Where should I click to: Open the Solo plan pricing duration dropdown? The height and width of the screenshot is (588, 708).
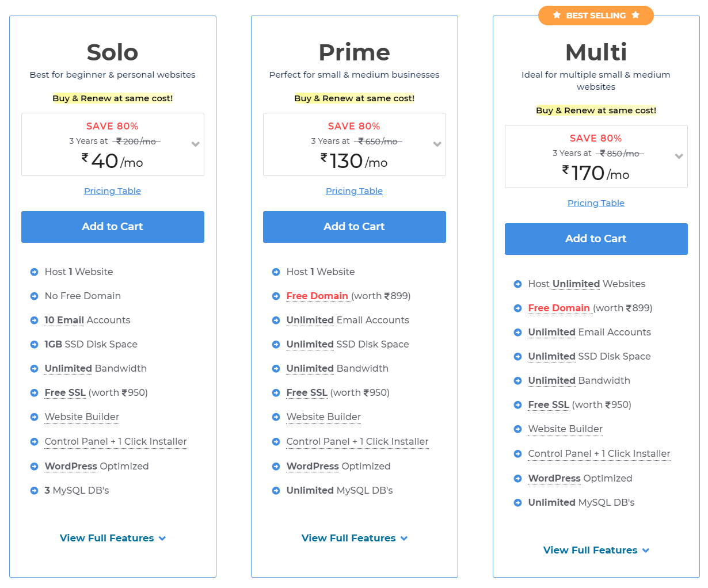click(x=196, y=144)
